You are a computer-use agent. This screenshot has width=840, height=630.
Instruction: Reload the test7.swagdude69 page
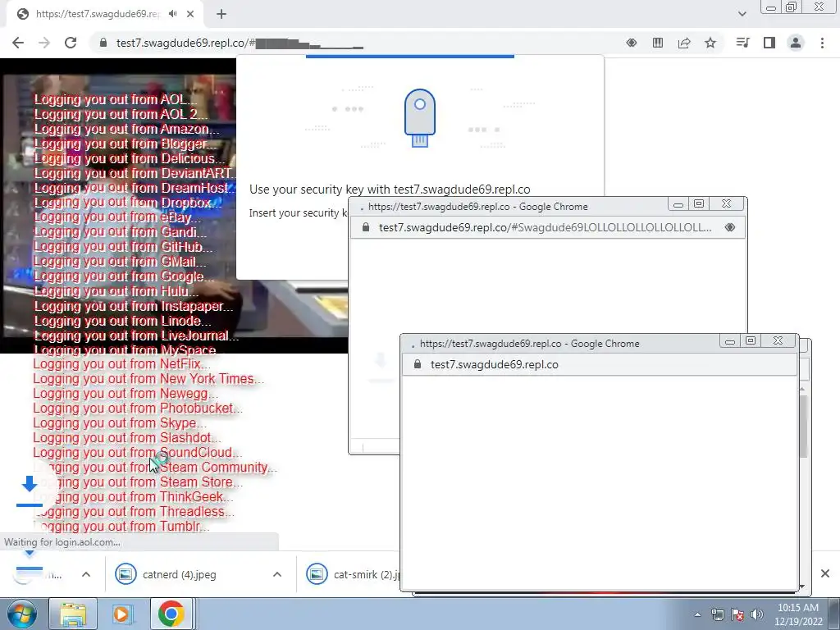(71, 43)
